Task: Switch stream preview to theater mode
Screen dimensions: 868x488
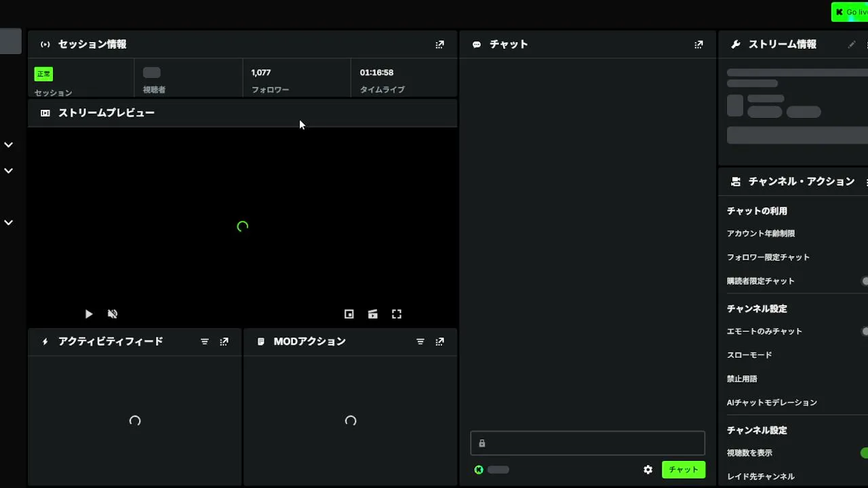Action: coord(373,314)
